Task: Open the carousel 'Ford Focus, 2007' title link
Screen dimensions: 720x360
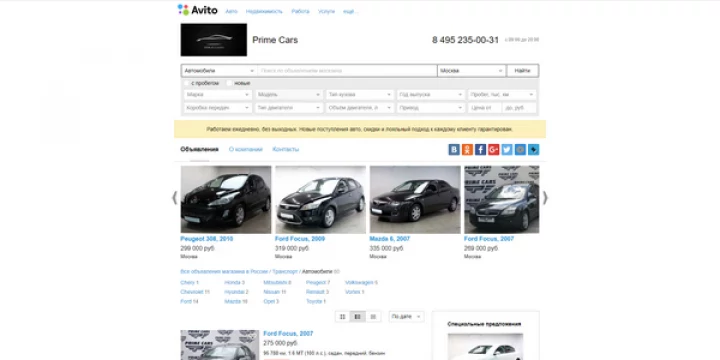Action: tap(489, 239)
